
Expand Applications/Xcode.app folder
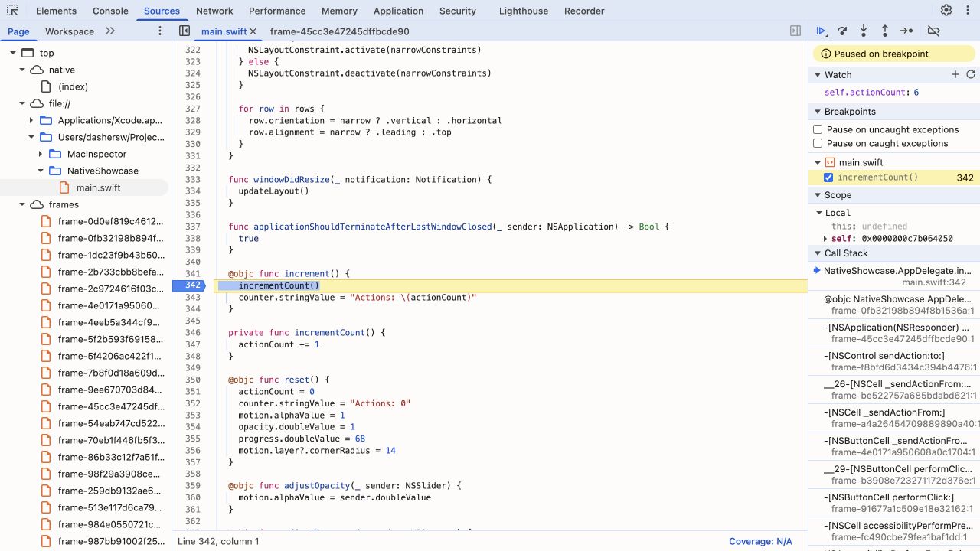click(31, 120)
